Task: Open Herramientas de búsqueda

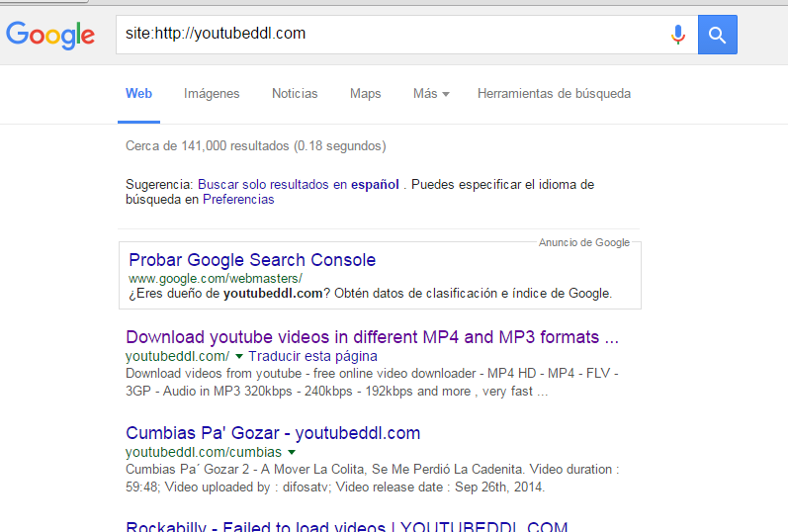Action: [x=554, y=94]
